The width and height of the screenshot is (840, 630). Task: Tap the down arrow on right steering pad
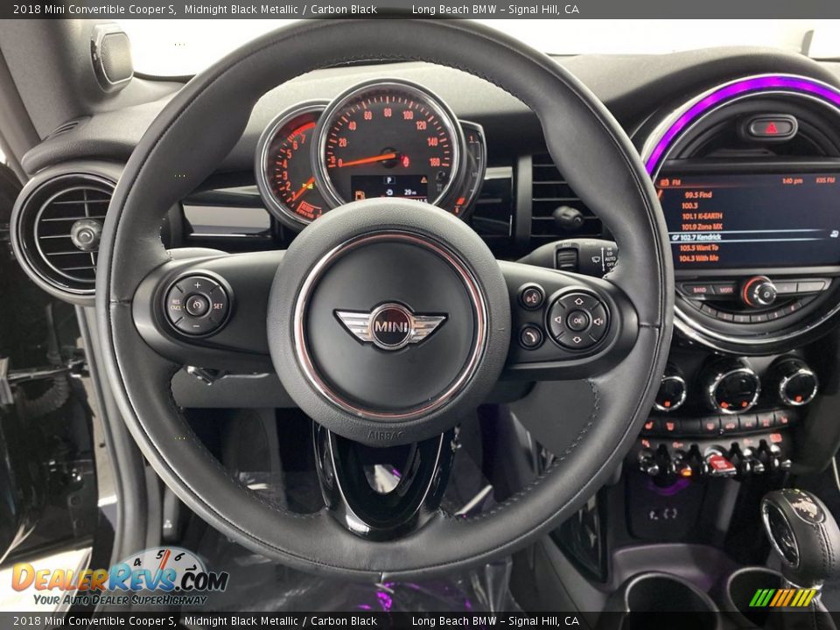tap(577, 340)
